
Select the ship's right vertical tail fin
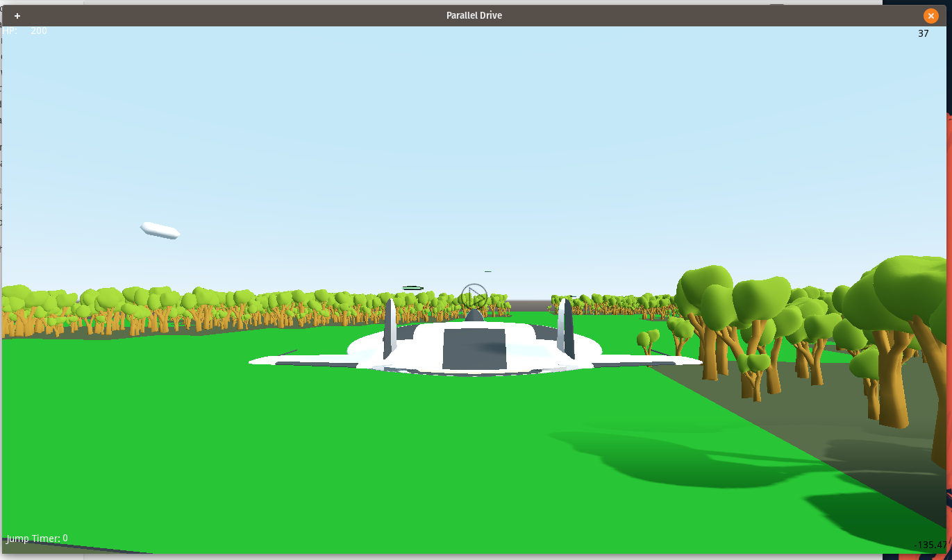pyautogui.click(x=565, y=328)
